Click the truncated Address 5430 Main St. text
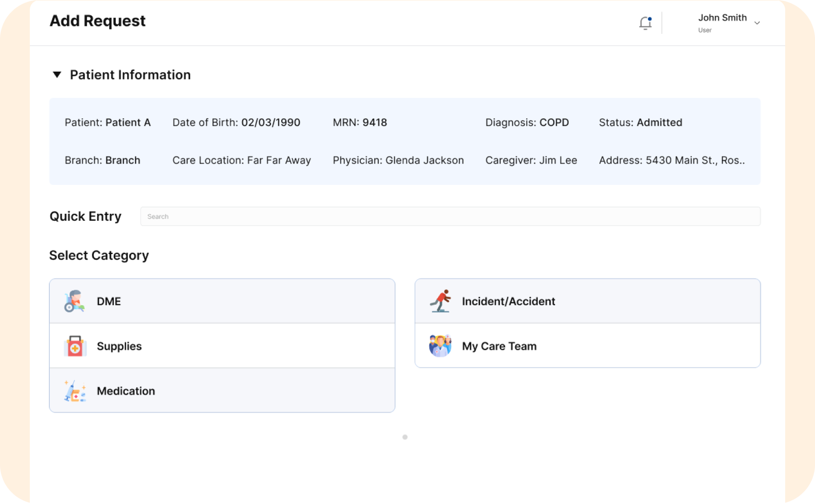 tap(671, 160)
